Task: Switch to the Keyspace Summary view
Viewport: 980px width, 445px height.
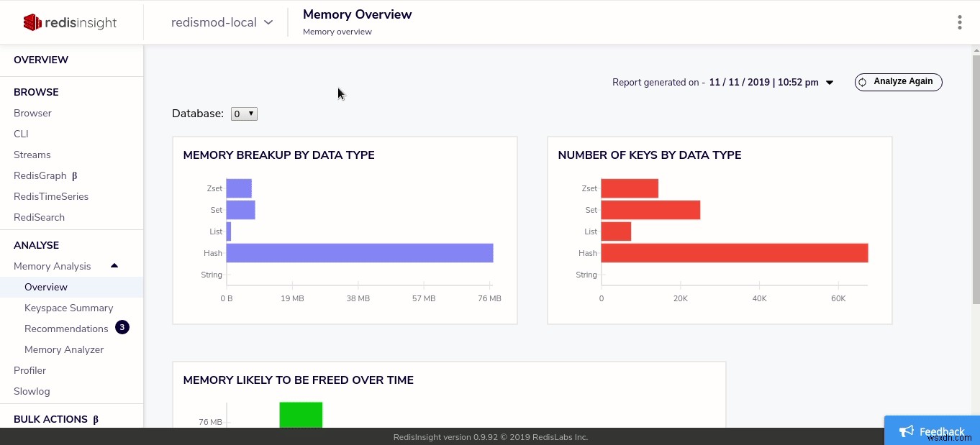Action: coord(68,308)
